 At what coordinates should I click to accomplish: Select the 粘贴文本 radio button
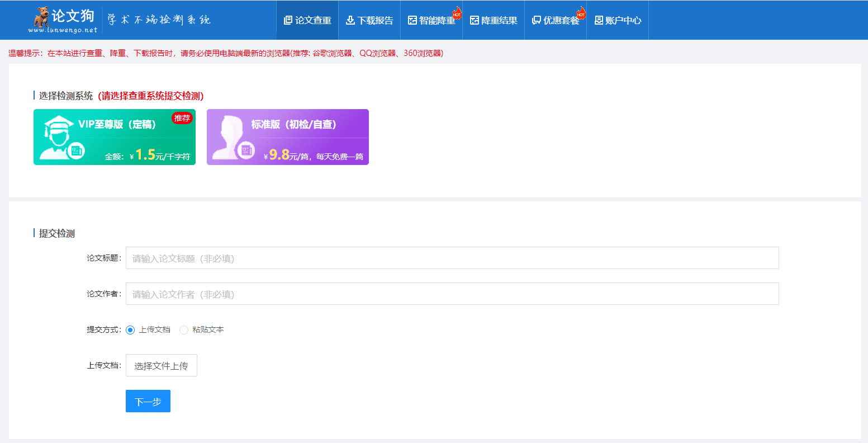pos(184,330)
